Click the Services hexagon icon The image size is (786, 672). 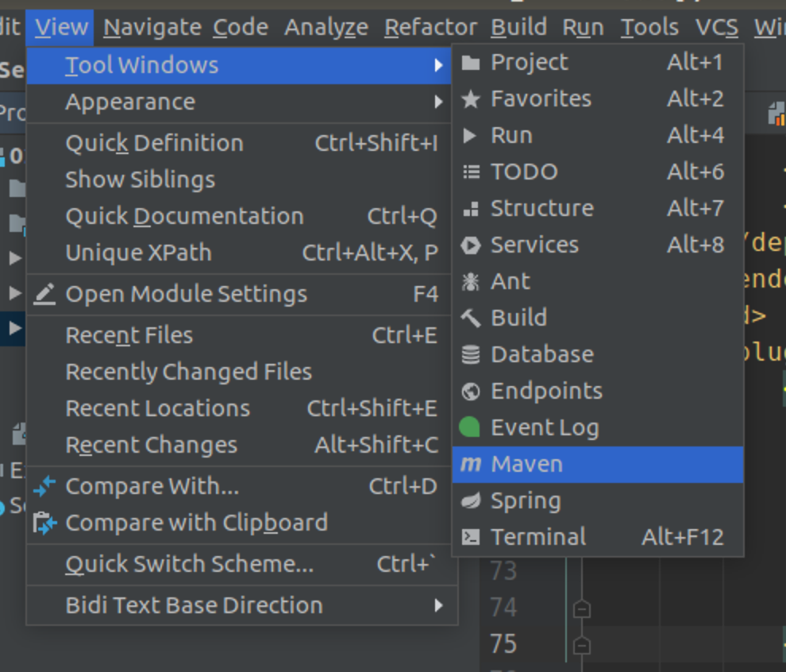(x=471, y=245)
